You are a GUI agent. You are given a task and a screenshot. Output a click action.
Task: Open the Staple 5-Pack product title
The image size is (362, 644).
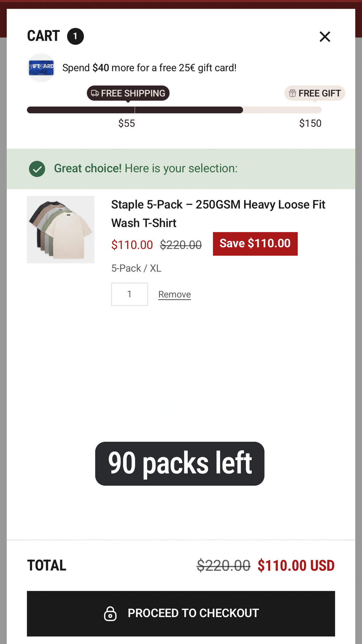point(218,214)
